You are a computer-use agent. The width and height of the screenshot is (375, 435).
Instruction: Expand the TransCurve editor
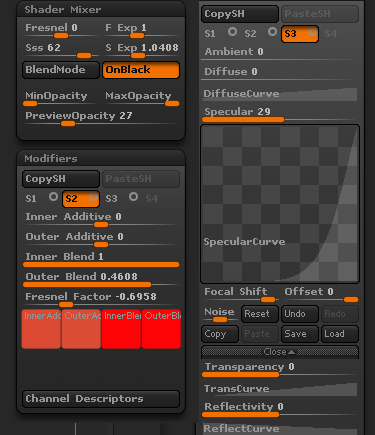pyautogui.click(x=280, y=389)
